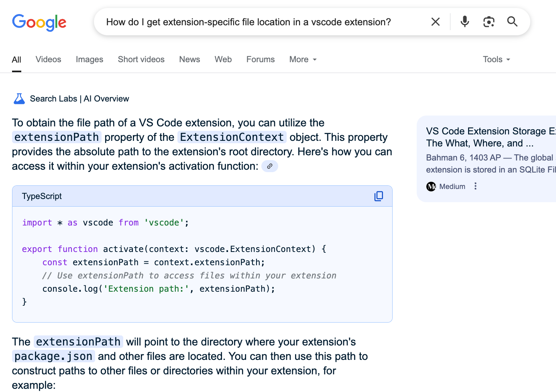Click the Medium source name

(x=452, y=187)
